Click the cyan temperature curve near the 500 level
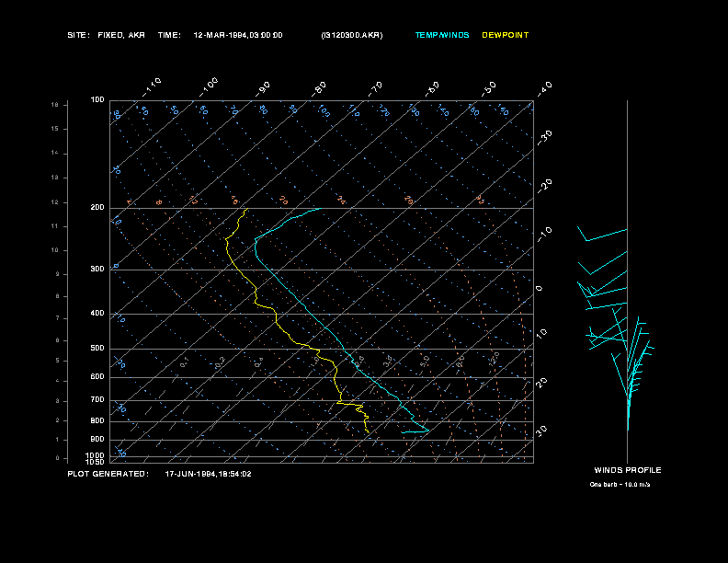Viewport: 728px width, 563px height. [x=343, y=348]
